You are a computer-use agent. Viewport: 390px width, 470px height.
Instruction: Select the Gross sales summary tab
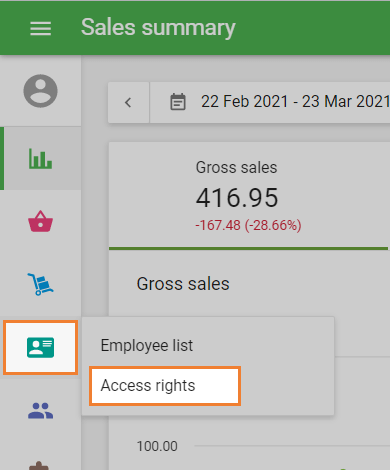[x=249, y=196]
